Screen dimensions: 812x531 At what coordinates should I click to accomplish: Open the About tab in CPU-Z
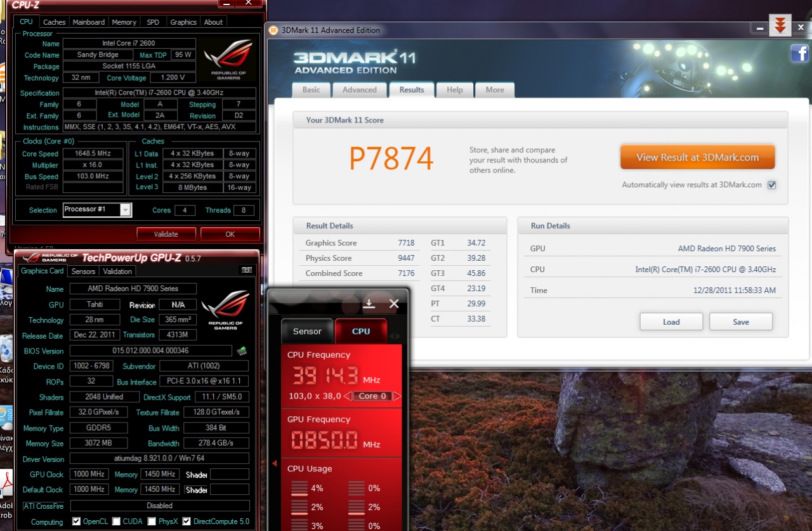pos(213,22)
